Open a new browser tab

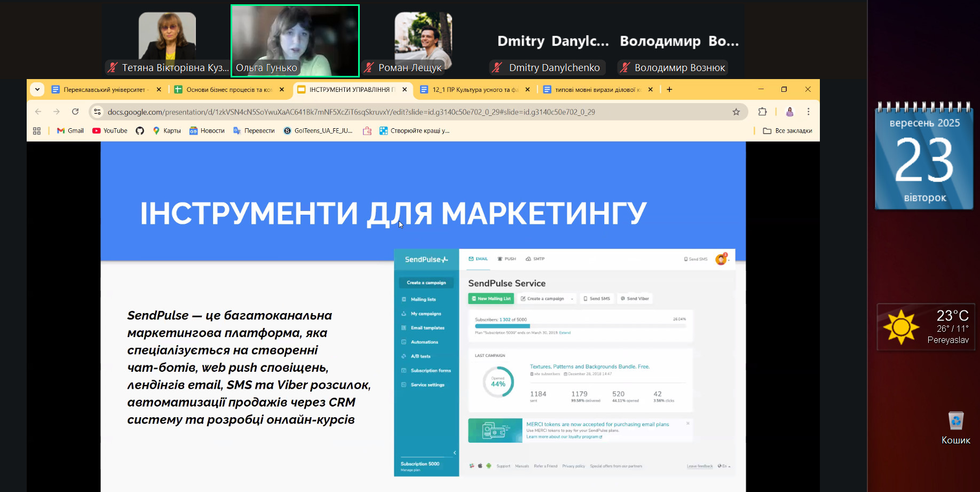pos(669,90)
